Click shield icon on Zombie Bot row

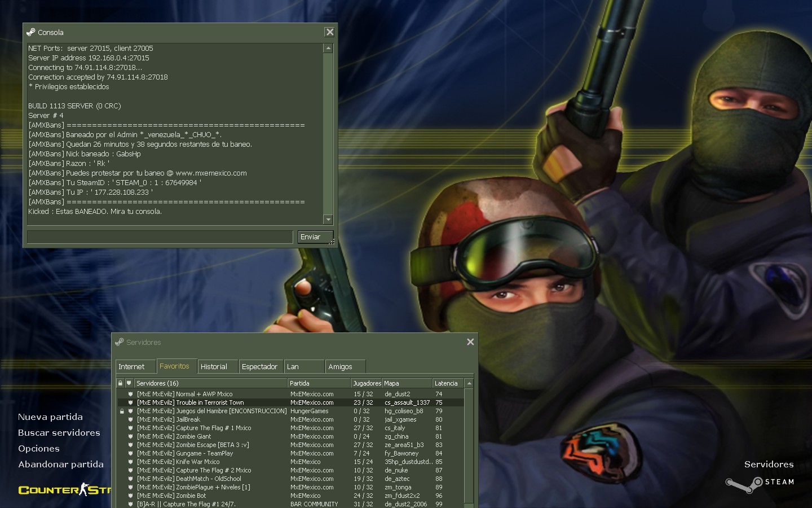click(x=130, y=496)
